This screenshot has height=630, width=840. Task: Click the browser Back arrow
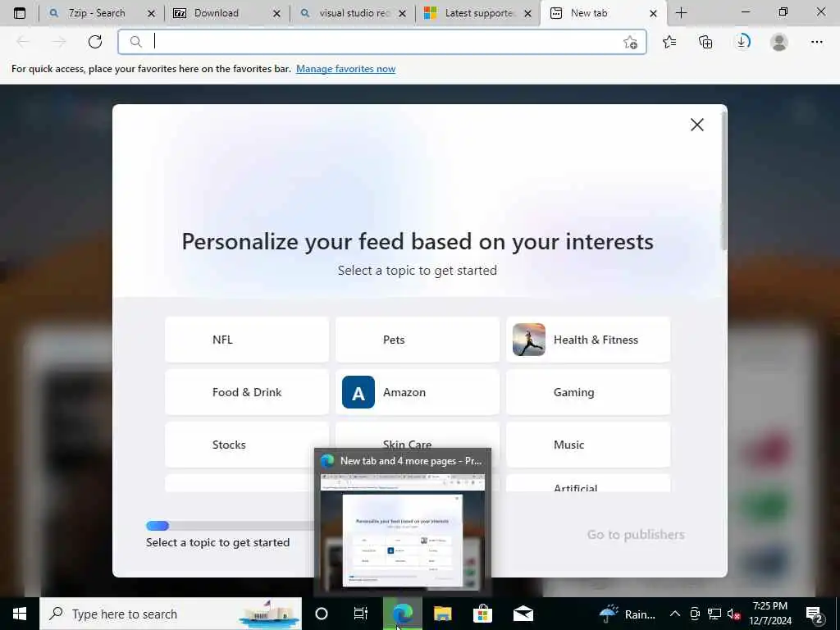click(x=23, y=42)
